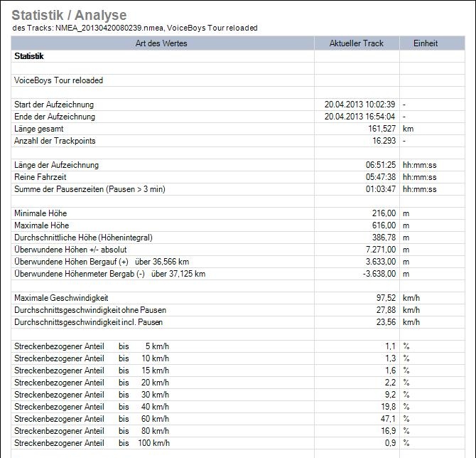Click the bold 'Statistik' section heading row
The width and height of the screenshot is (476, 458).
(x=29, y=55)
